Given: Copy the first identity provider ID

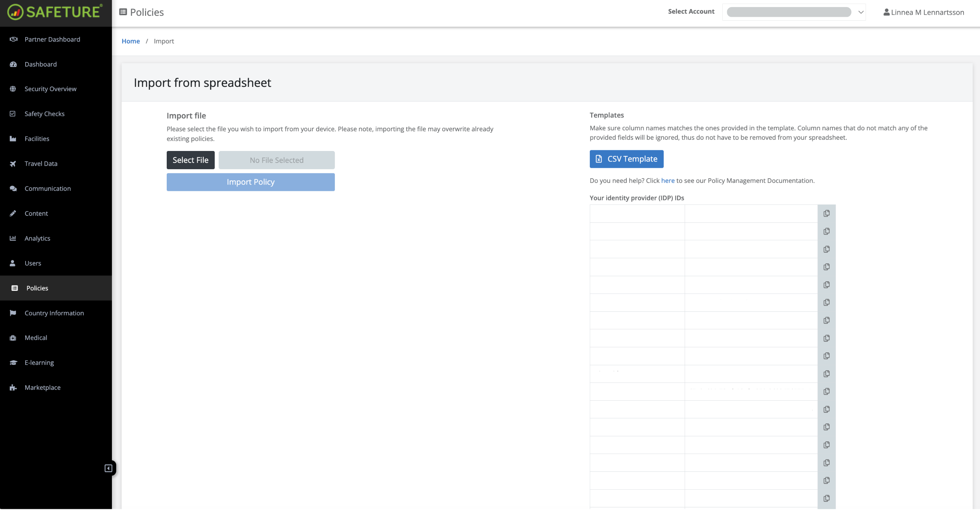Looking at the screenshot, I should point(827,213).
